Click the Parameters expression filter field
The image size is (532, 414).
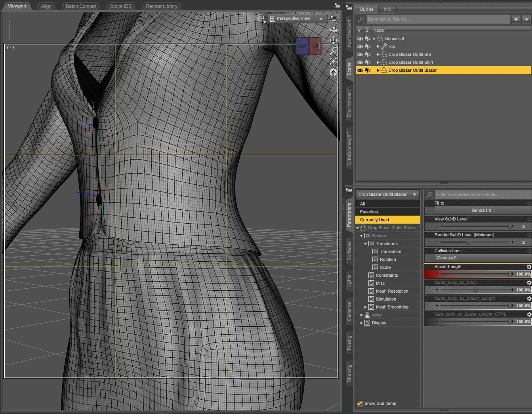point(483,194)
